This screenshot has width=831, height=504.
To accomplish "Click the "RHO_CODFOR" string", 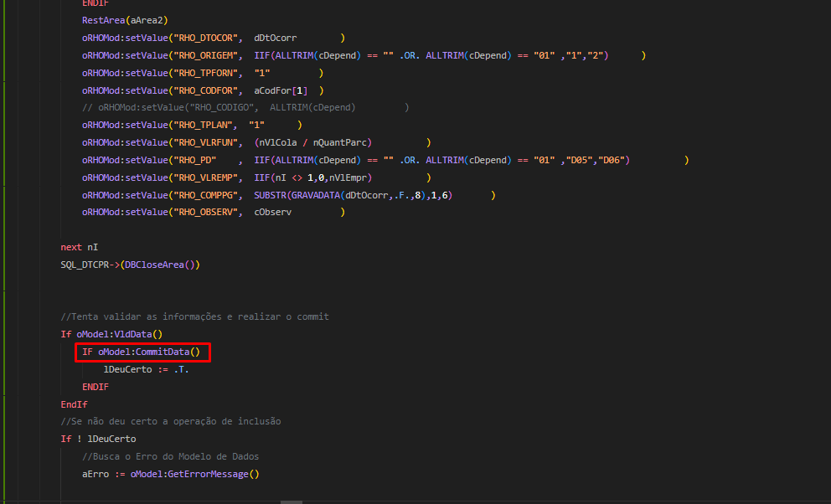I will [x=205, y=90].
